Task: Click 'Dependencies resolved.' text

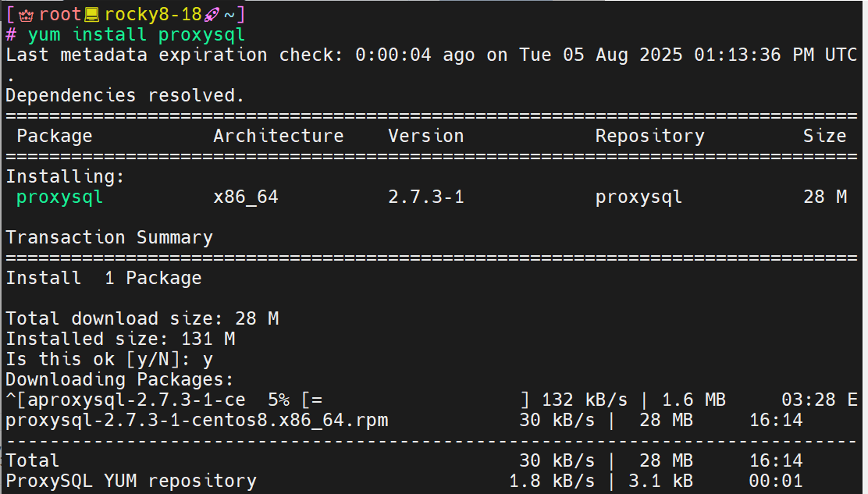Action: coord(125,96)
